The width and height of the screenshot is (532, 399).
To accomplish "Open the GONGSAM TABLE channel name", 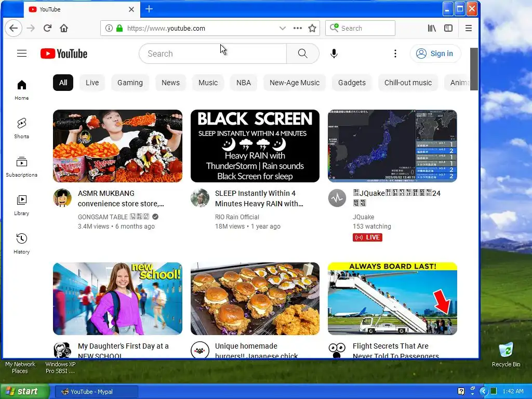I will (113, 217).
